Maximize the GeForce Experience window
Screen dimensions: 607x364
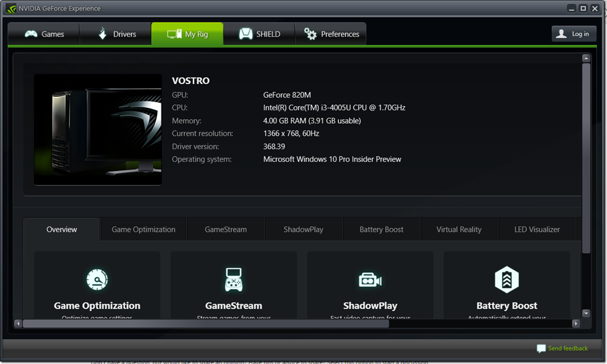coord(583,8)
